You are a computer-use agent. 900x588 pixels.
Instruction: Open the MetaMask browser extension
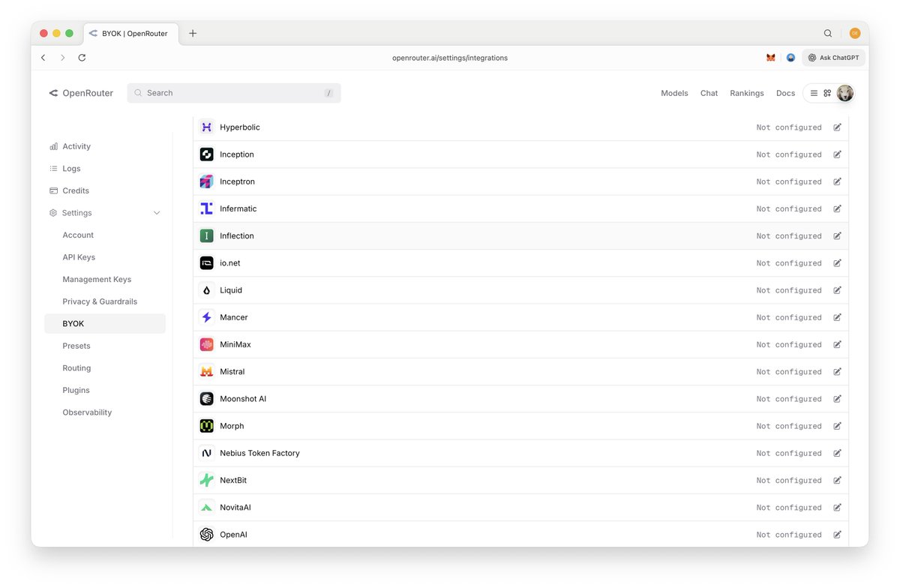click(x=770, y=58)
